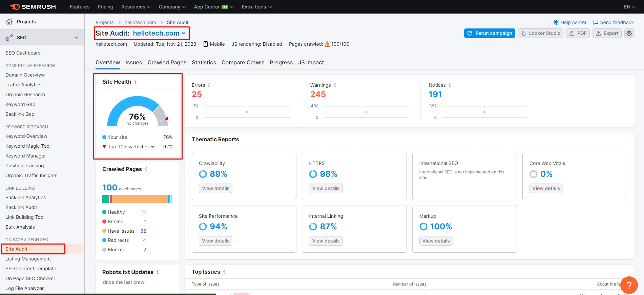The image size is (644, 295).
Task: Click the Errors info icon
Action: (x=209, y=85)
